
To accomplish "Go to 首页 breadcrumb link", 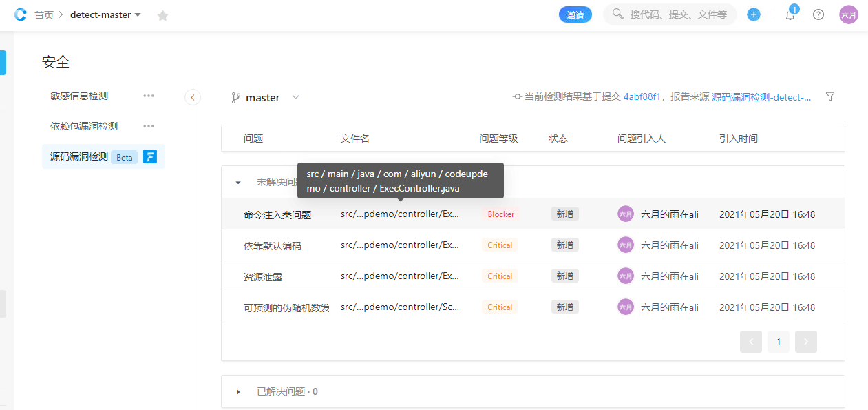I will 44,14.
